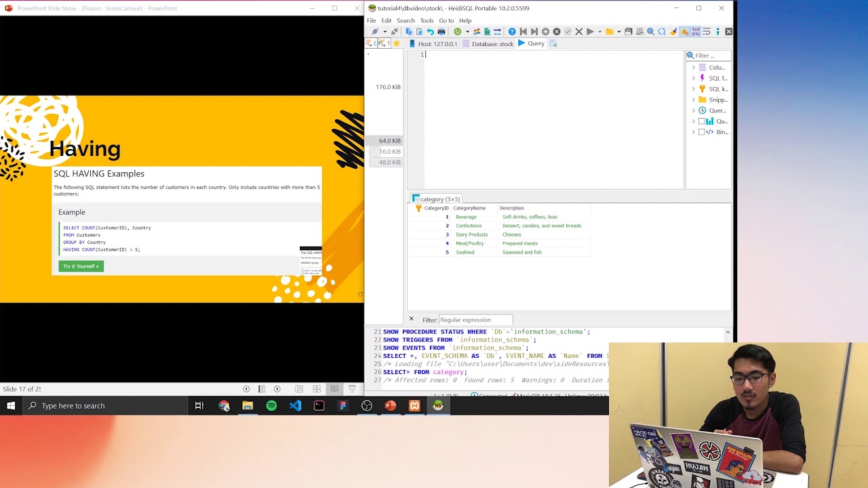Click the green Refresh toolbar icon

(458, 32)
